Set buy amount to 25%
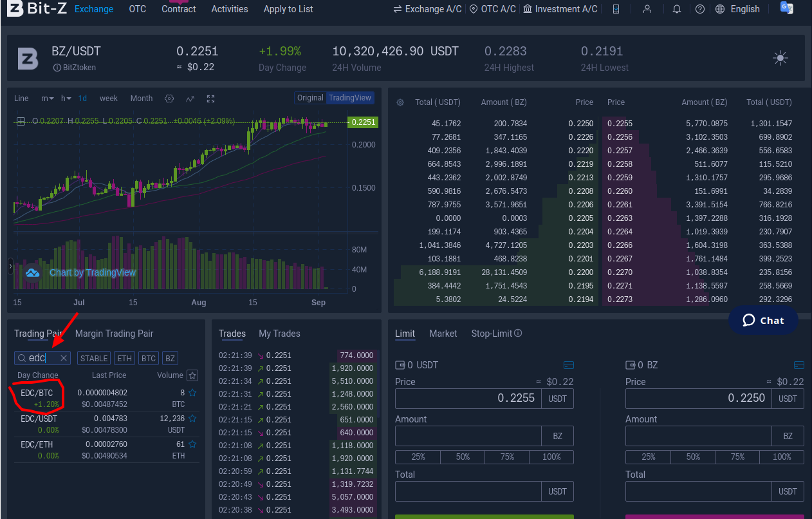This screenshot has height=519, width=812. coord(418,457)
